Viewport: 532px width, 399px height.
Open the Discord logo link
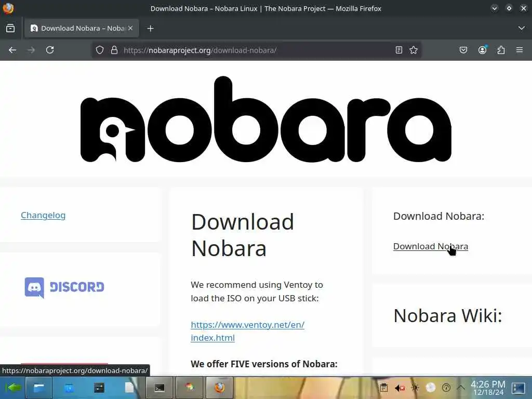pyautogui.click(x=64, y=287)
